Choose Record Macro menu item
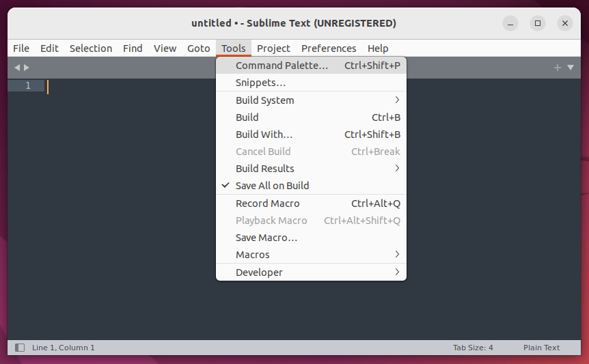Viewport: 589px width, 364px height. tap(267, 204)
